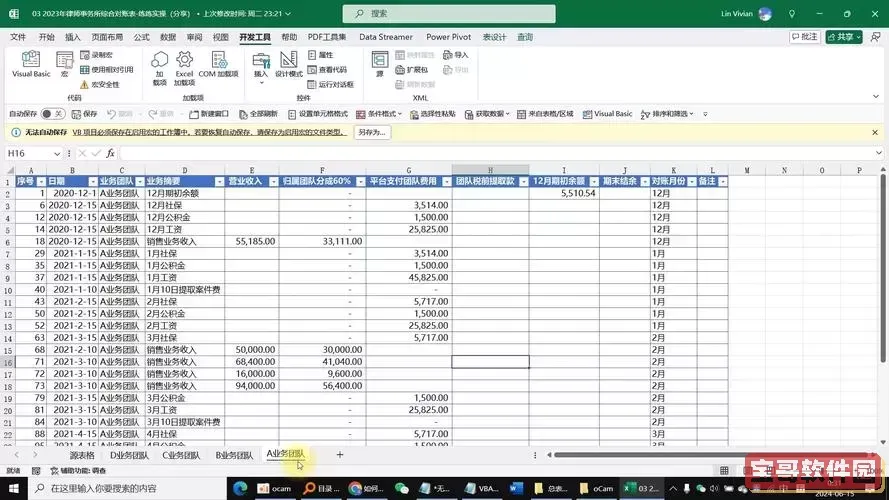Open the Name Box dropdown arrow
The image size is (889, 500).
(57, 154)
